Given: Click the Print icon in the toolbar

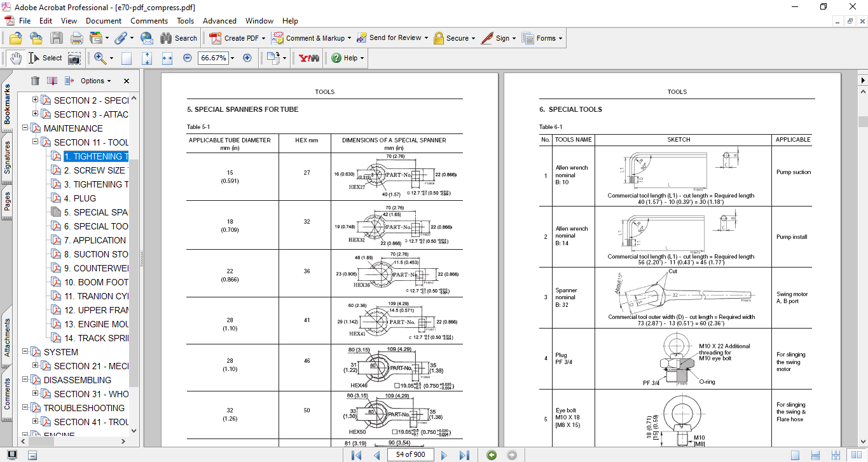Looking at the screenshot, I should click(x=77, y=38).
